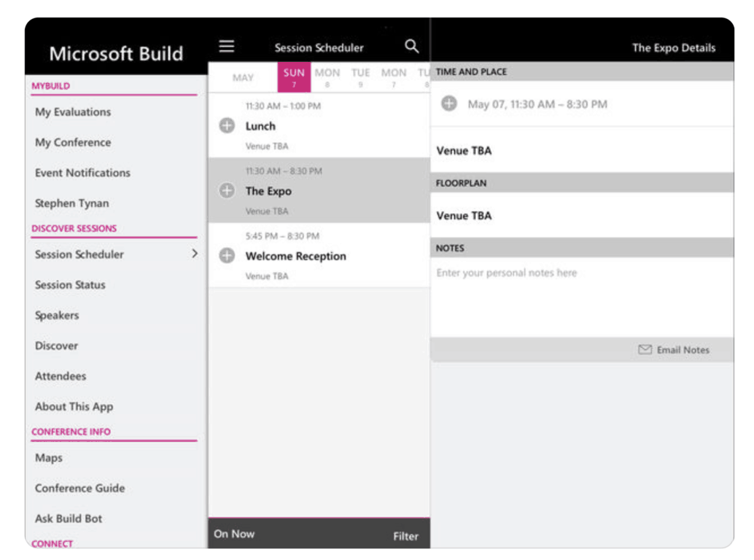Open My Conference in sidebar
Viewport: 754px width, 560px height.
(x=73, y=142)
